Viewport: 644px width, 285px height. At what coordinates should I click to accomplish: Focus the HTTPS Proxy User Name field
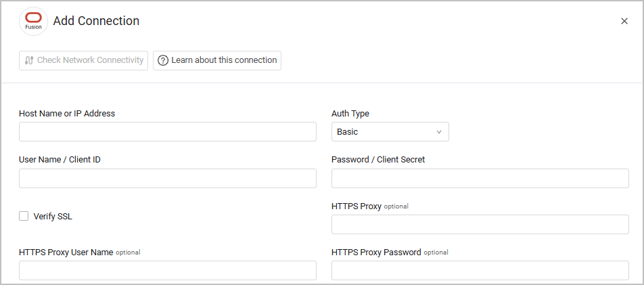[167, 271]
